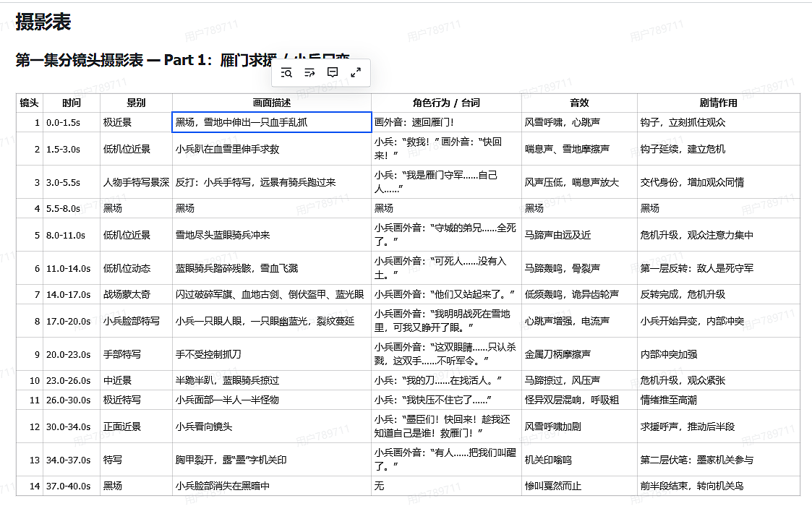Image resolution: width=812 pixels, height=506 pixels.
Task: Click cell '蓝眼骑兵踏碎残骸，雪血飞溅'
Action: click(x=272, y=268)
